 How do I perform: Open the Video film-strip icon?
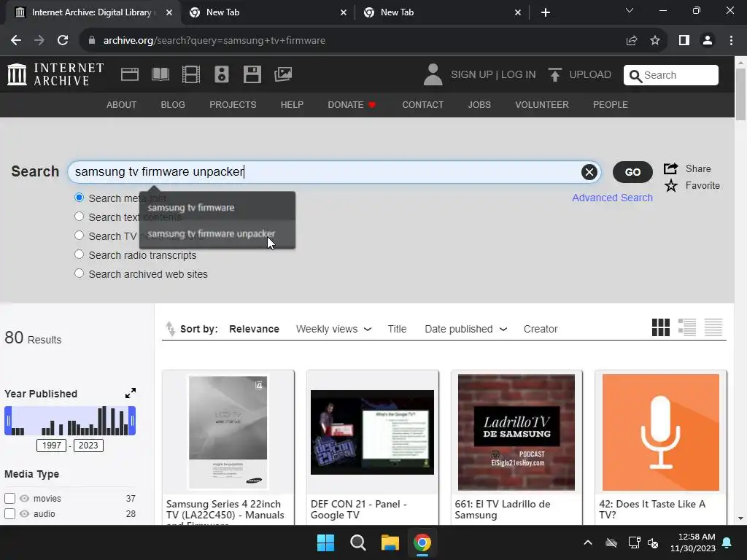tap(191, 74)
